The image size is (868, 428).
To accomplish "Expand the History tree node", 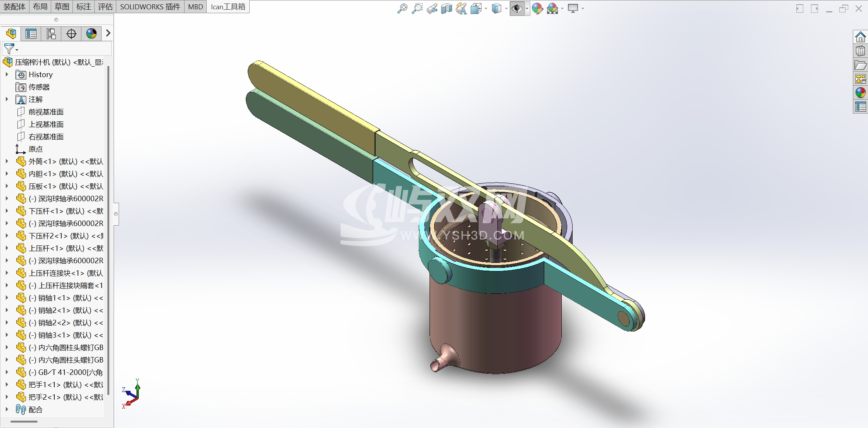I will tap(7, 74).
